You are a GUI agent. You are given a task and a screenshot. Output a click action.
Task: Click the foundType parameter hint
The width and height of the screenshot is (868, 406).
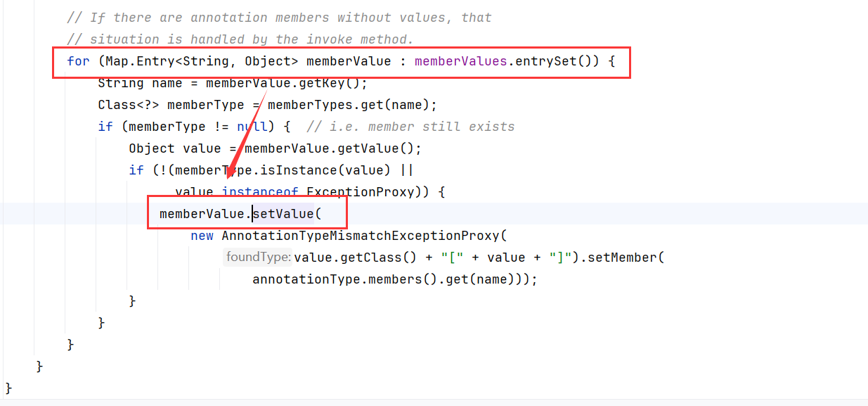point(258,258)
